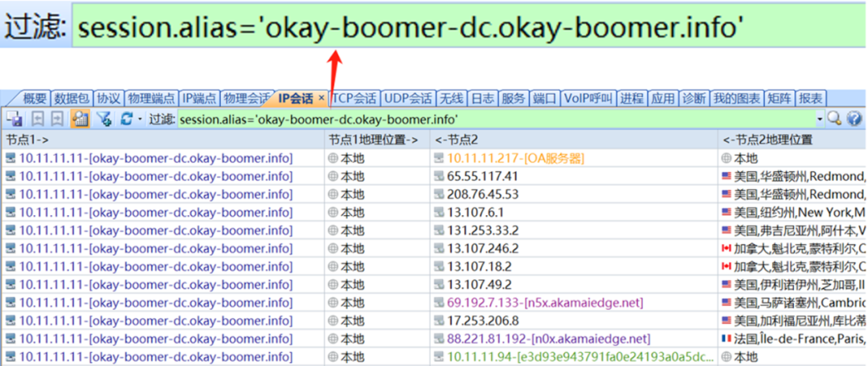Switch to the 应用 tab

coord(662,99)
